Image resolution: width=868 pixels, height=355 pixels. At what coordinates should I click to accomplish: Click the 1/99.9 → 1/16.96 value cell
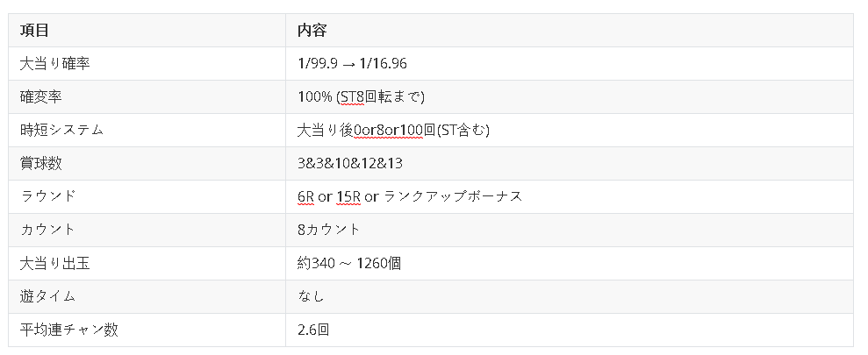click(x=352, y=64)
